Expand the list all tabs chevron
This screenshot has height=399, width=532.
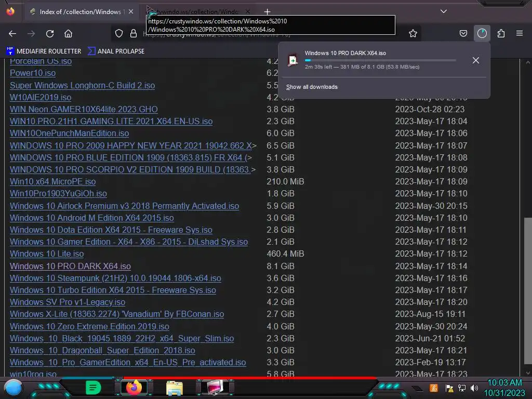[444, 11]
